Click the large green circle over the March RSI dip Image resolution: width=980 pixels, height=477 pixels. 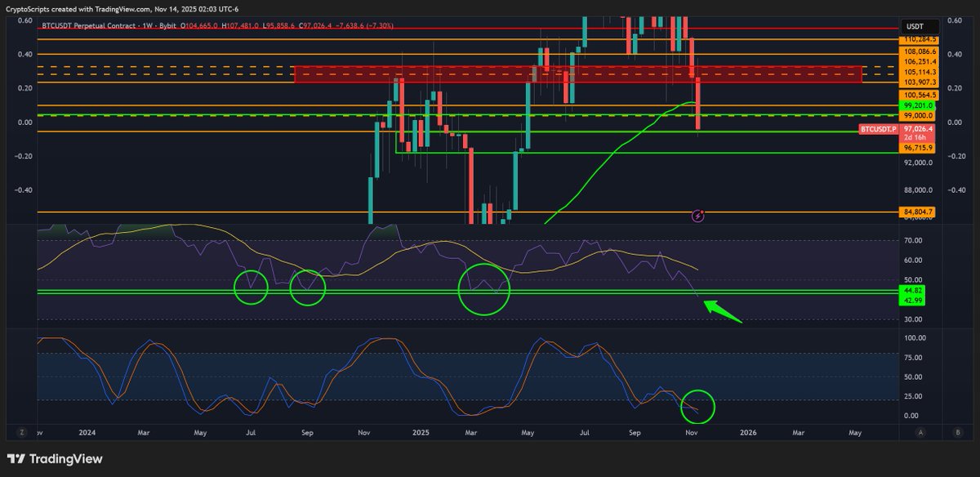[x=486, y=291]
